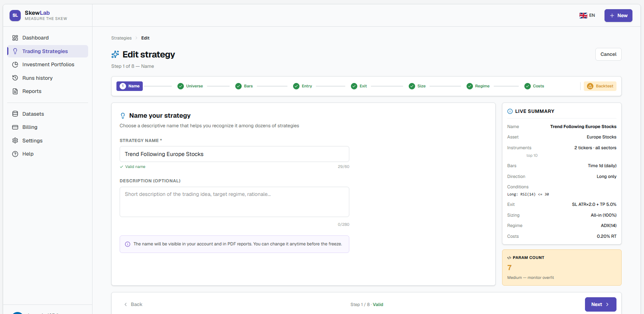Click the sparkle icon beside Edit strategy
644x314 pixels.
115,54
